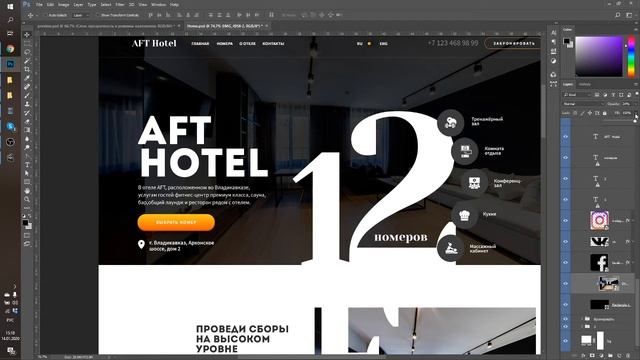
Task: Open the Window menu
Action: point(158,4)
